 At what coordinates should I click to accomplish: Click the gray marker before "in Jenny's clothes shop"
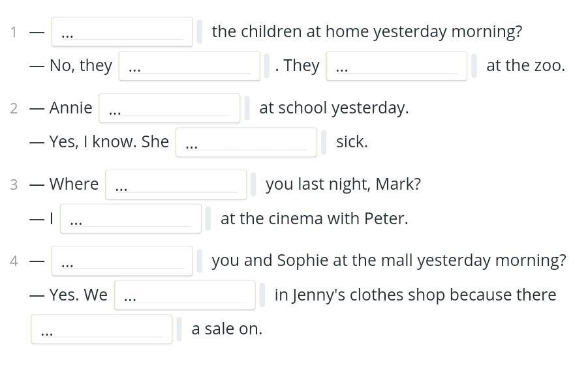pos(262,295)
